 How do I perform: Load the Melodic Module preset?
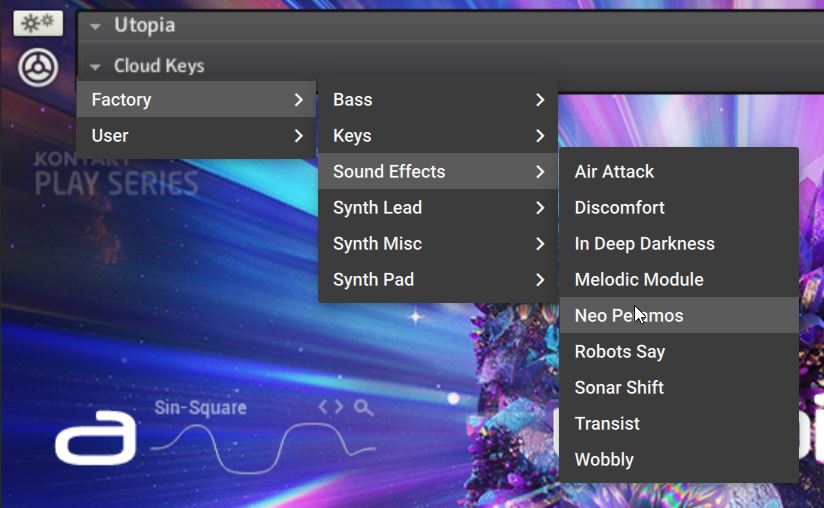[679, 279]
